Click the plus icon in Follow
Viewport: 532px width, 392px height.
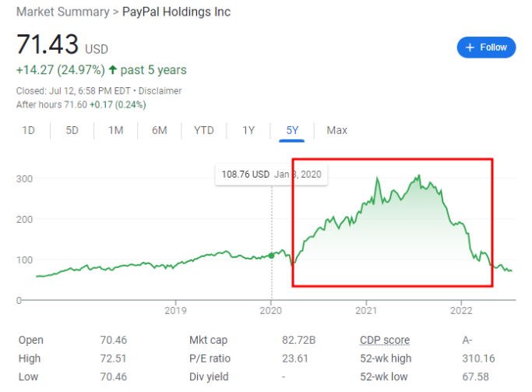(470, 48)
